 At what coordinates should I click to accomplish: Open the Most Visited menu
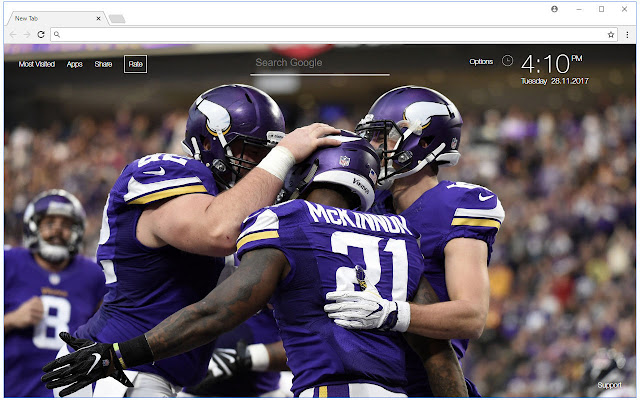point(37,64)
